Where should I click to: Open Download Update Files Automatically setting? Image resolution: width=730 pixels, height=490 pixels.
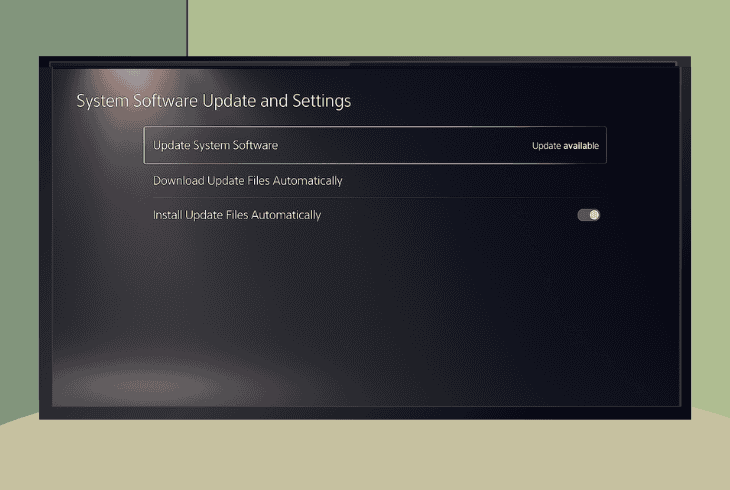375,181
